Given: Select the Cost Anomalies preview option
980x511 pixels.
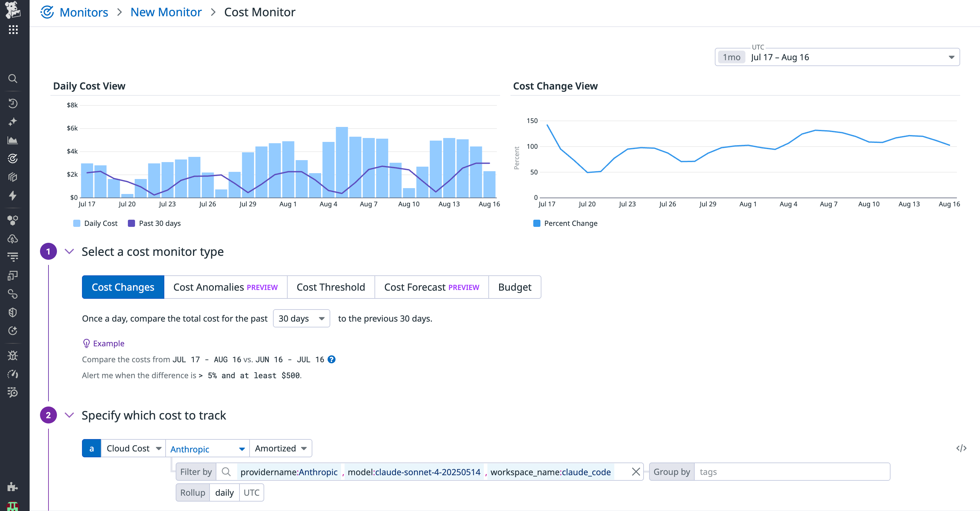Looking at the screenshot, I should point(225,287).
